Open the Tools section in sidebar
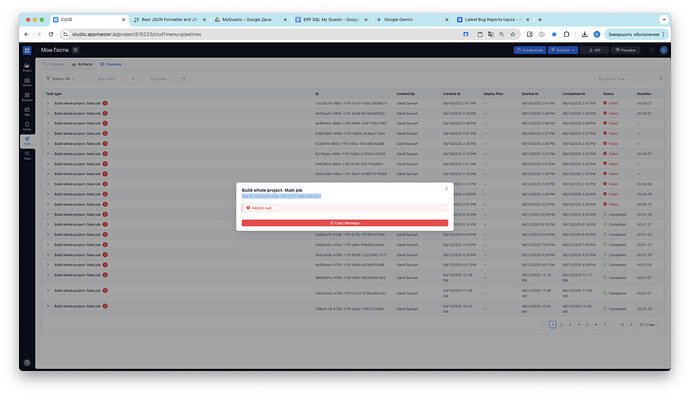Image resolution: width=690 pixels, height=396 pixels. (x=27, y=155)
